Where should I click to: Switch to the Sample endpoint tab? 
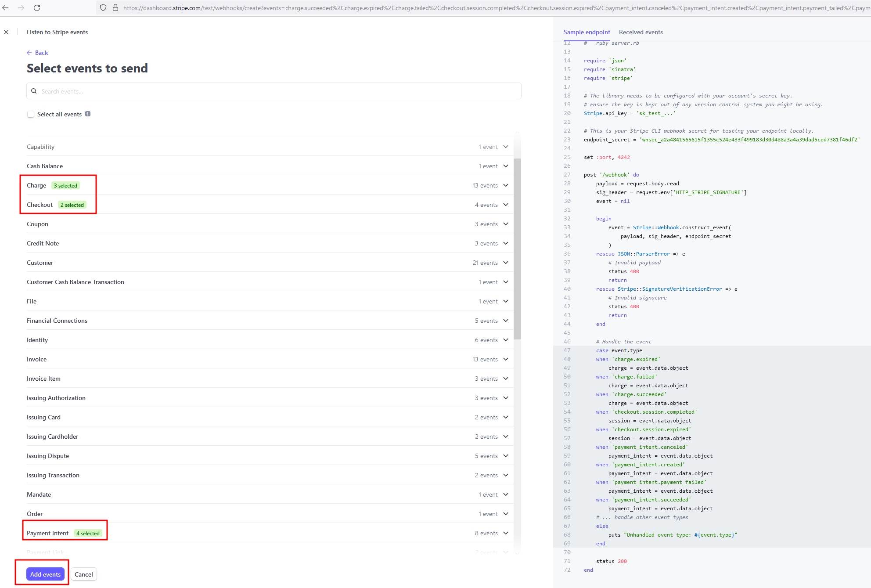[587, 32]
